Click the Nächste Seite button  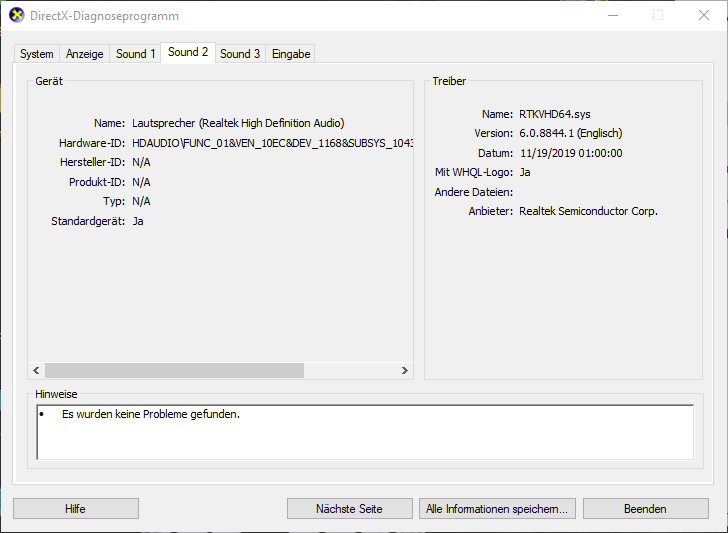[x=350, y=509]
